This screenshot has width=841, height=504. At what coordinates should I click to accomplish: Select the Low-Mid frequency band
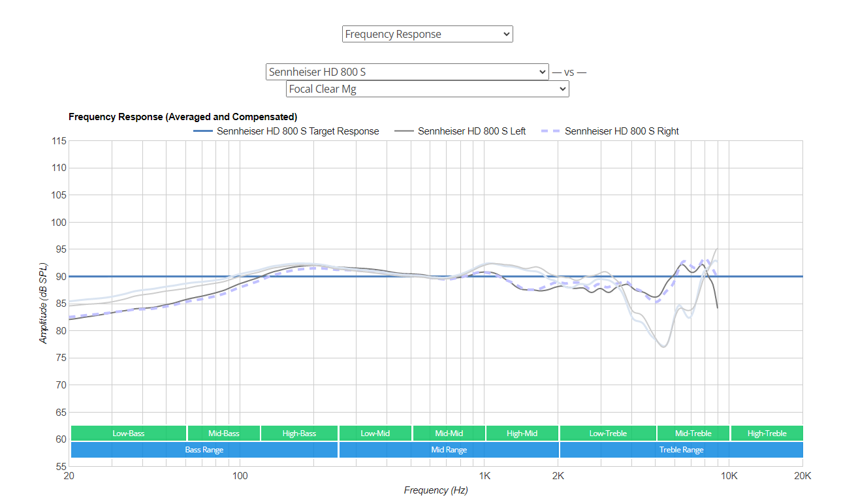point(375,433)
